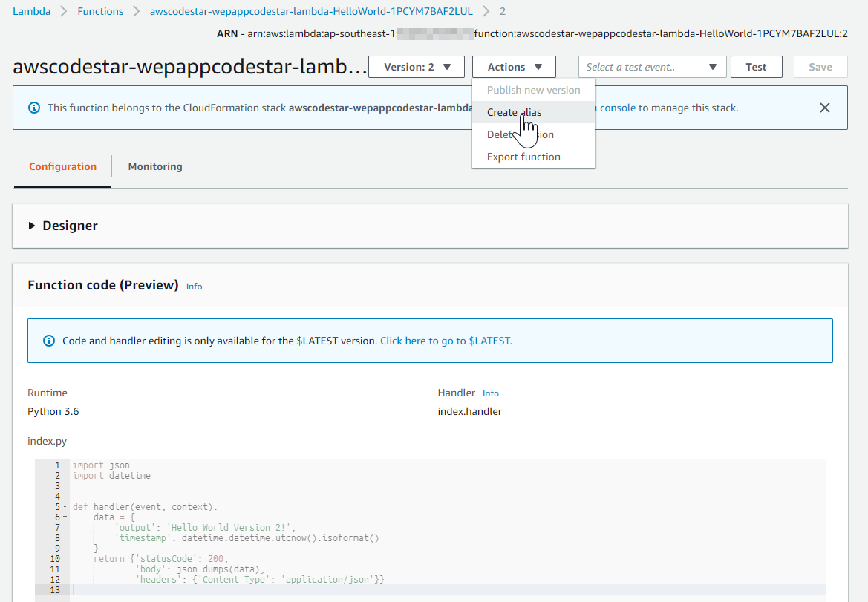This screenshot has width=868, height=602.
Task: Collapse code fold arrow on line 5
Action: point(65,507)
